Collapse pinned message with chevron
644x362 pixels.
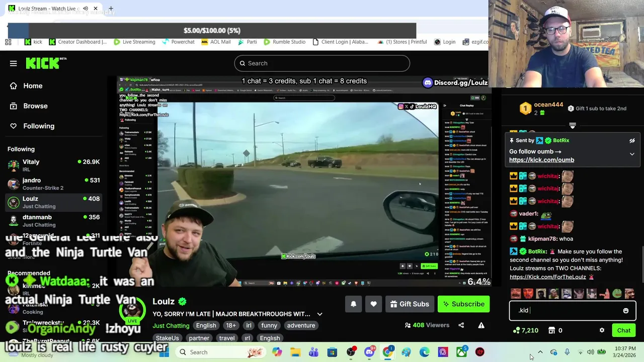pos(632,154)
